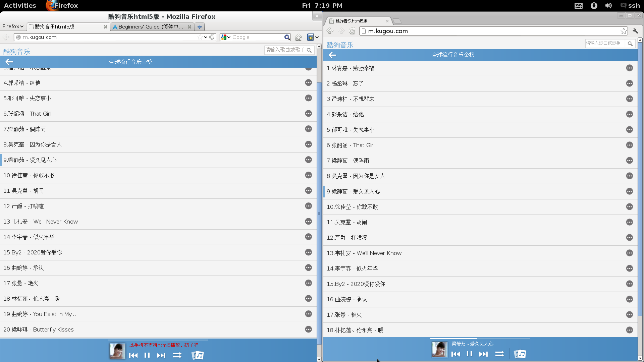Skip to next track in Firefox player bar
The width and height of the screenshot is (644, 362).
(x=161, y=355)
